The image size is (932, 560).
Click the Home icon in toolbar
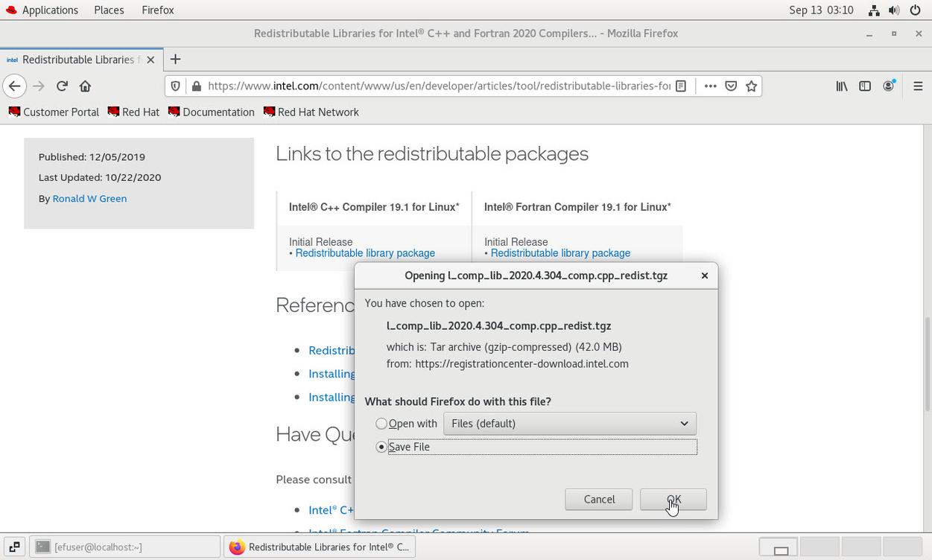pos(85,86)
